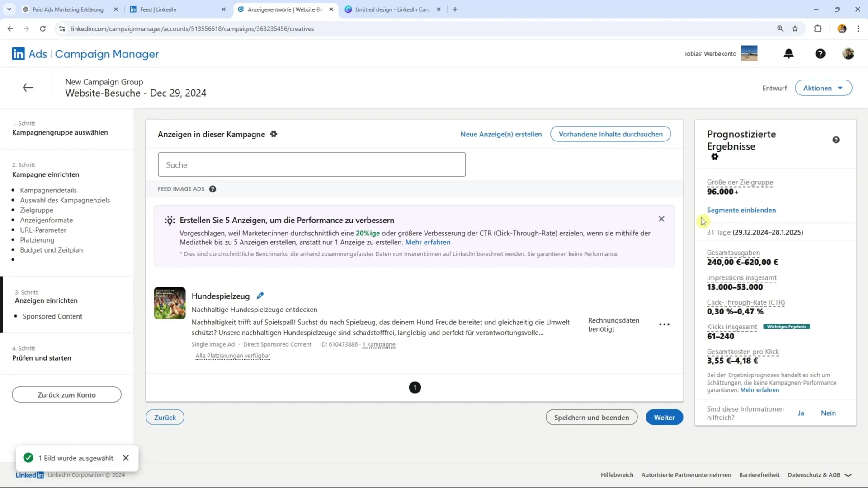Click the Zurück button

(x=165, y=418)
